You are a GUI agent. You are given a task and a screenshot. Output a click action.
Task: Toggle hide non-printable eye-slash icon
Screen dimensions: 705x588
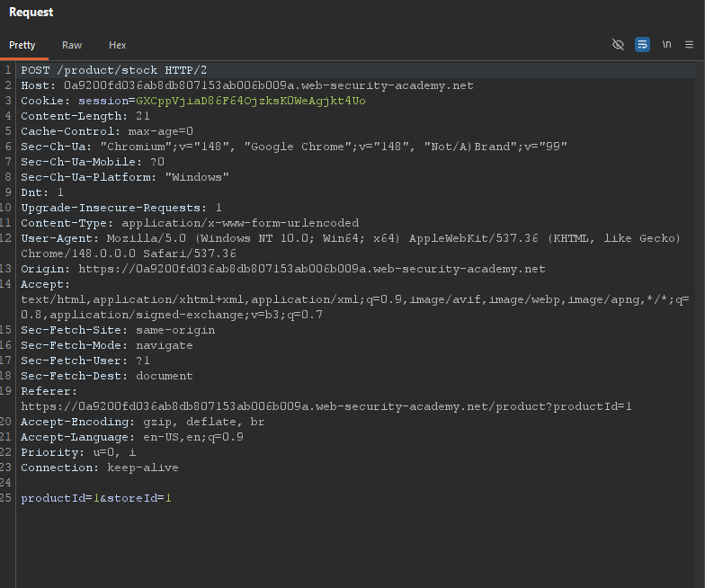pyautogui.click(x=618, y=45)
